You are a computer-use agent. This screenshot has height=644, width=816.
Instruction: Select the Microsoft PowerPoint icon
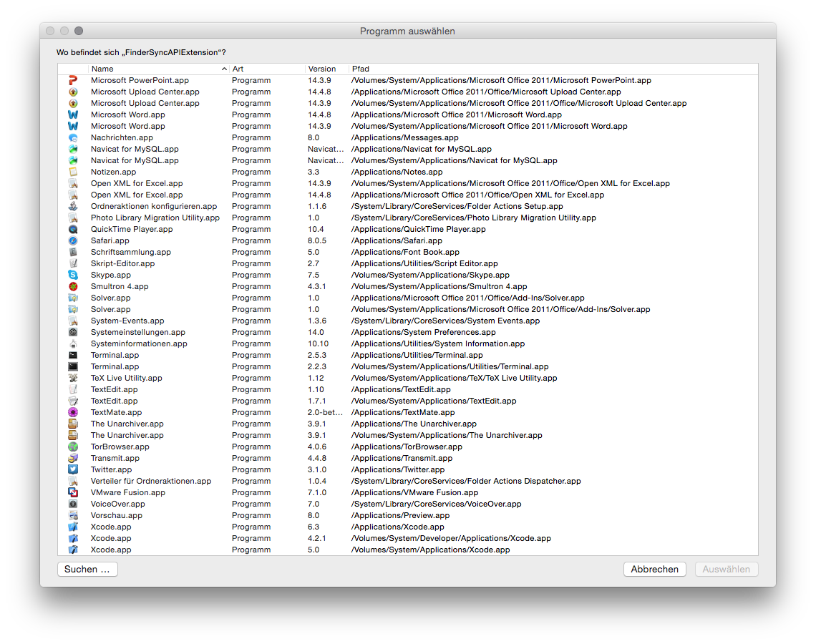(x=73, y=80)
